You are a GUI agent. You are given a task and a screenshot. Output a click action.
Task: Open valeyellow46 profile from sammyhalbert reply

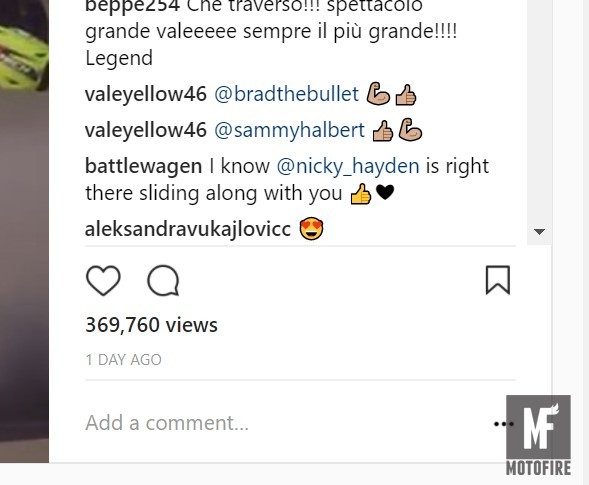(146, 131)
